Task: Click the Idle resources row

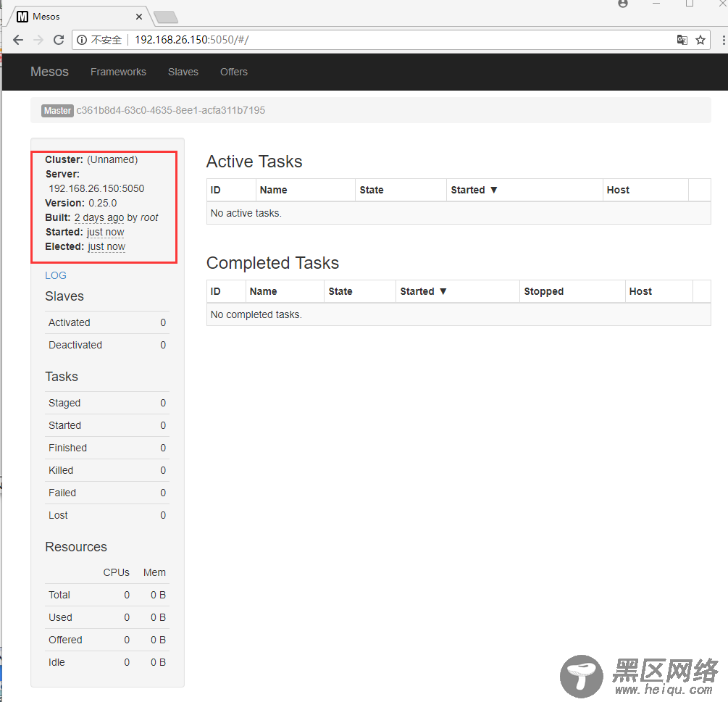Action: click(107, 663)
